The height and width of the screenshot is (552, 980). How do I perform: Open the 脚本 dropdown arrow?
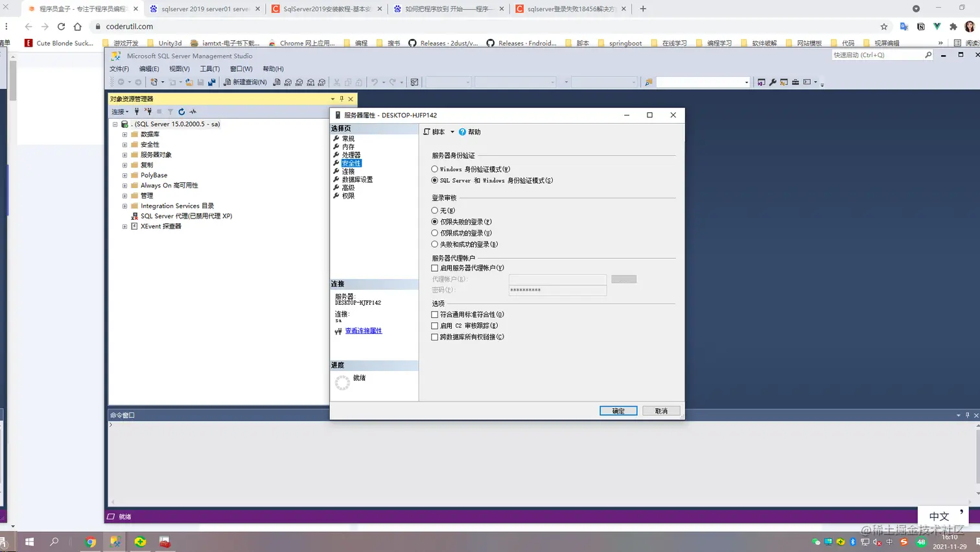click(x=452, y=132)
